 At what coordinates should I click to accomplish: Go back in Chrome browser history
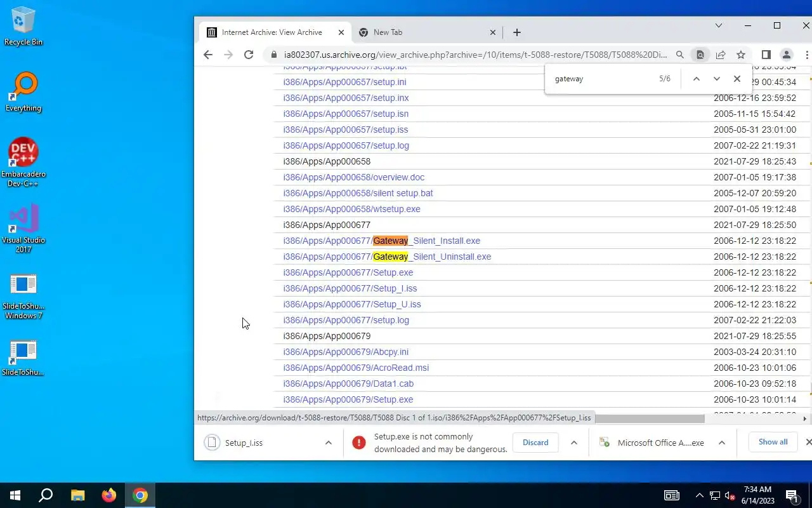[x=208, y=55]
